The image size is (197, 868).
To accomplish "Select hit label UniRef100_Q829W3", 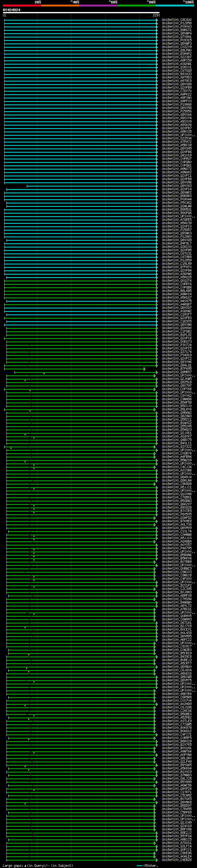I will pyautogui.click(x=176, y=416).
